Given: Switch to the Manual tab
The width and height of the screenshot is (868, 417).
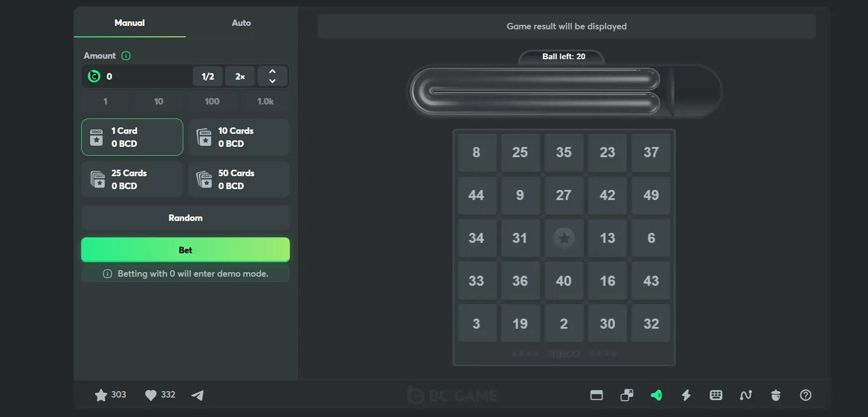Looking at the screenshot, I should click(129, 23).
